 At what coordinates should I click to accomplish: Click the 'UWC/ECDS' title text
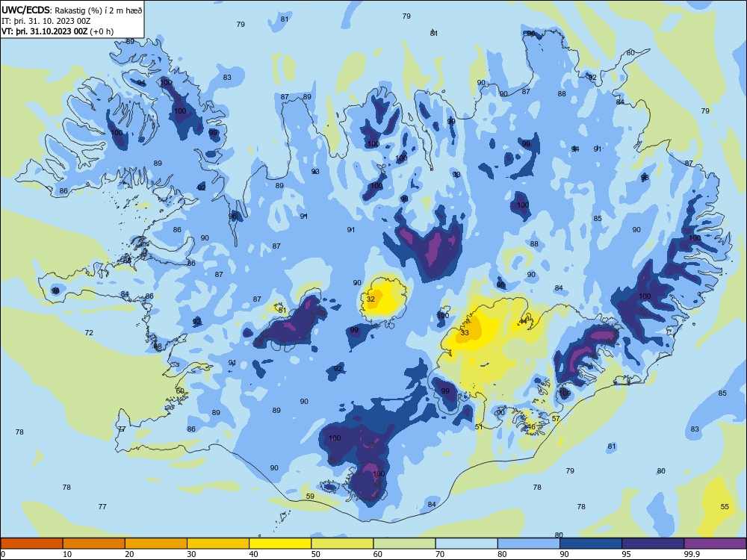(x=25, y=10)
